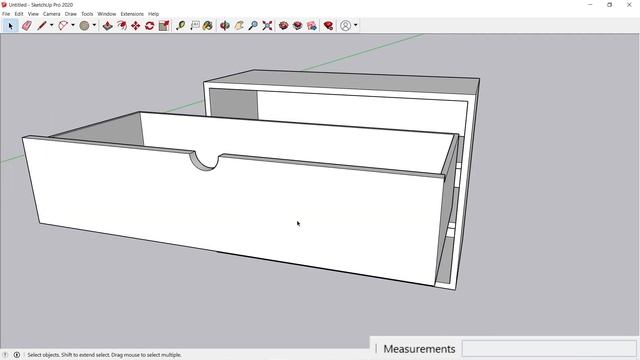Select the Scale tool
The image size is (640, 360).
pyautogui.click(x=164, y=26)
